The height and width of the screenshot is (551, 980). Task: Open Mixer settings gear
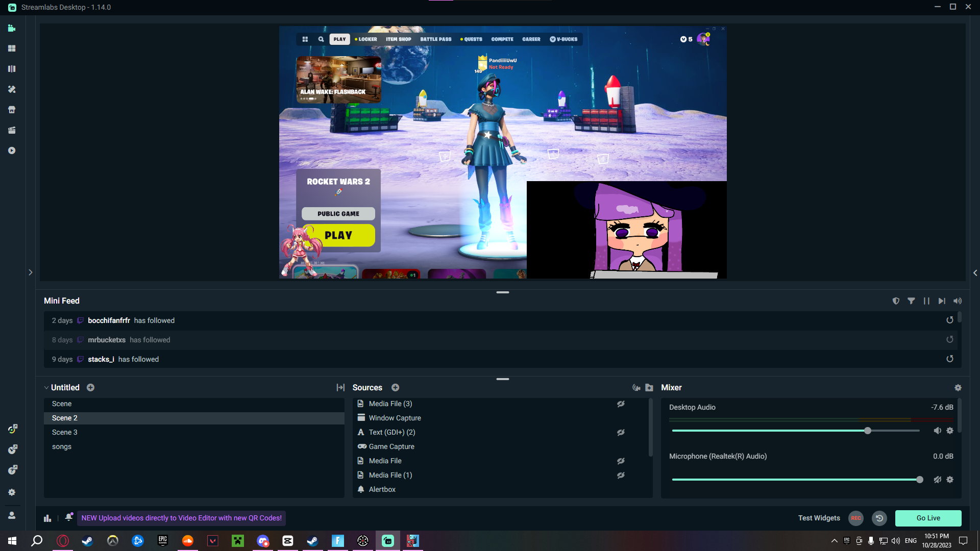(x=958, y=388)
